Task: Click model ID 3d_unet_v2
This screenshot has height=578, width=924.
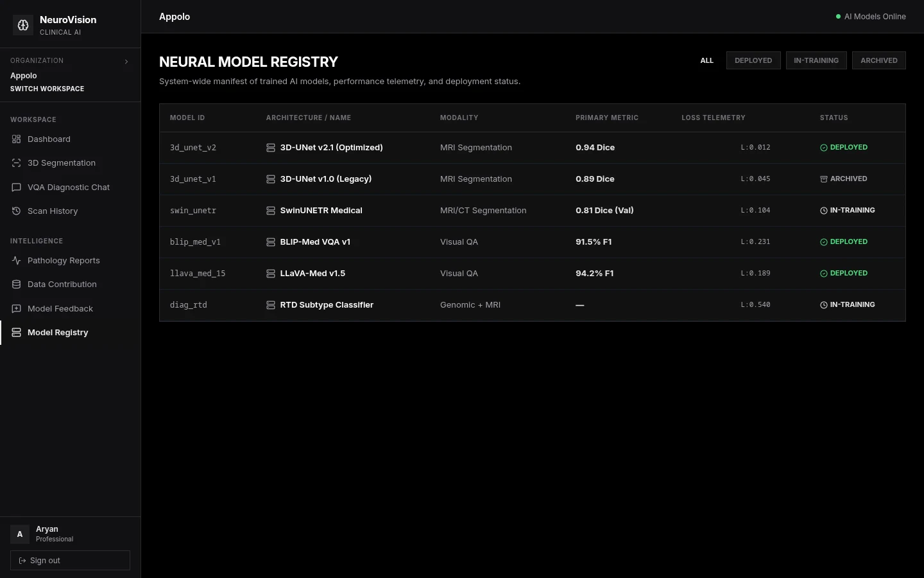Action: (193, 148)
